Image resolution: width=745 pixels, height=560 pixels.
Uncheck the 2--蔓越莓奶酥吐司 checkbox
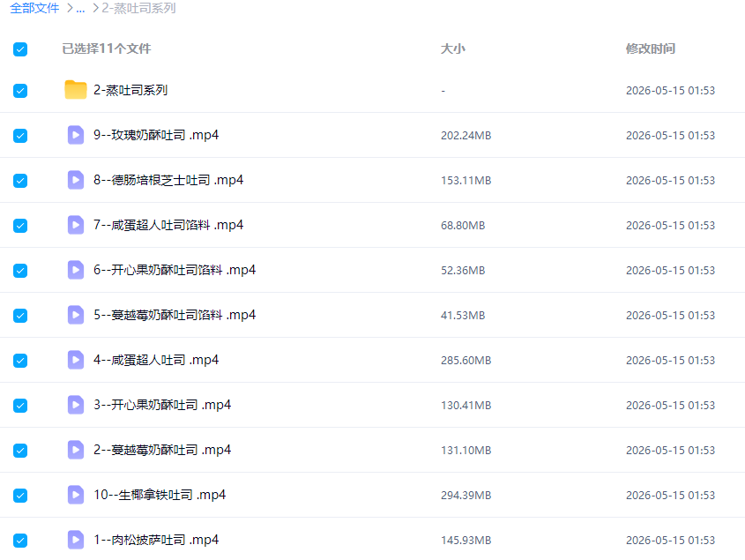pyautogui.click(x=20, y=450)
